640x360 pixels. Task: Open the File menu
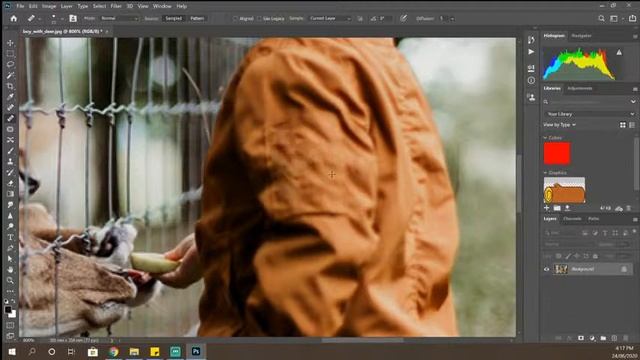[x=20, y=6]
